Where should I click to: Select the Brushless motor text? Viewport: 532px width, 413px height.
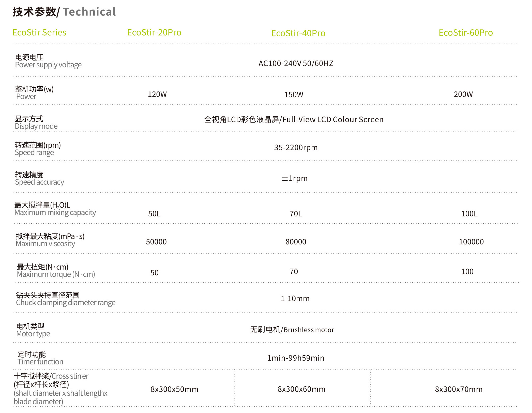coord(309,330)
